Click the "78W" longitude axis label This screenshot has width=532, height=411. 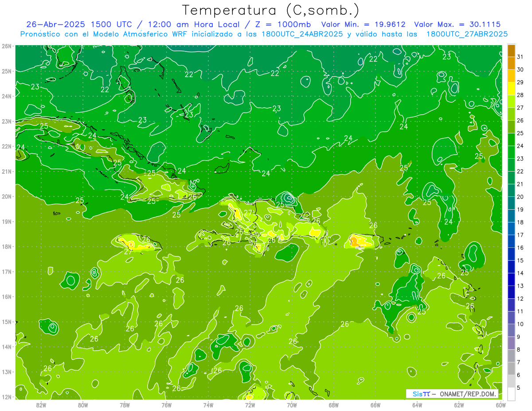point(125,405)
